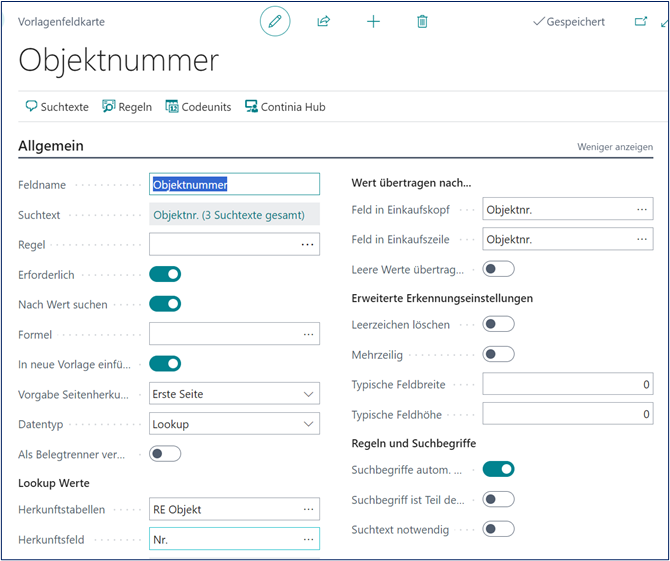
Task: Open card in new window icon
Action: [x=641, y=21]
